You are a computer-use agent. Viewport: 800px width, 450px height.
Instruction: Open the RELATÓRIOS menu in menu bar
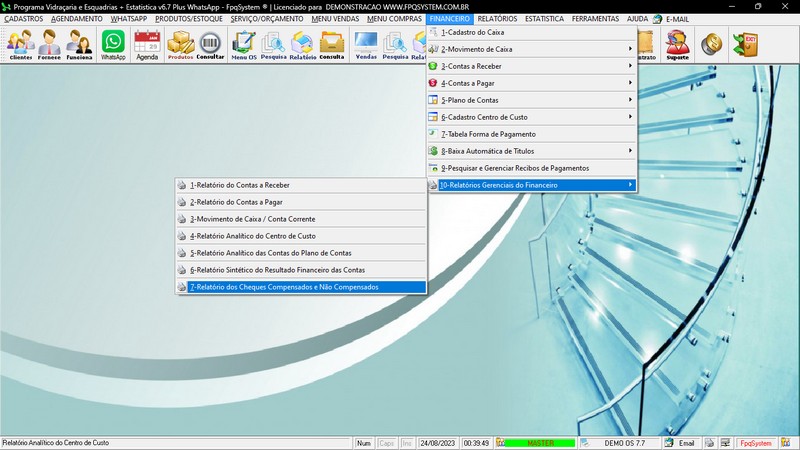497,19
